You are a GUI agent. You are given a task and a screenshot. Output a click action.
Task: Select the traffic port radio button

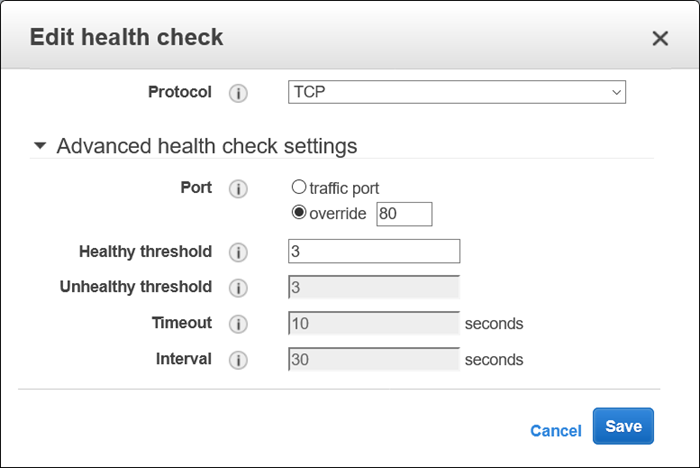298,187
